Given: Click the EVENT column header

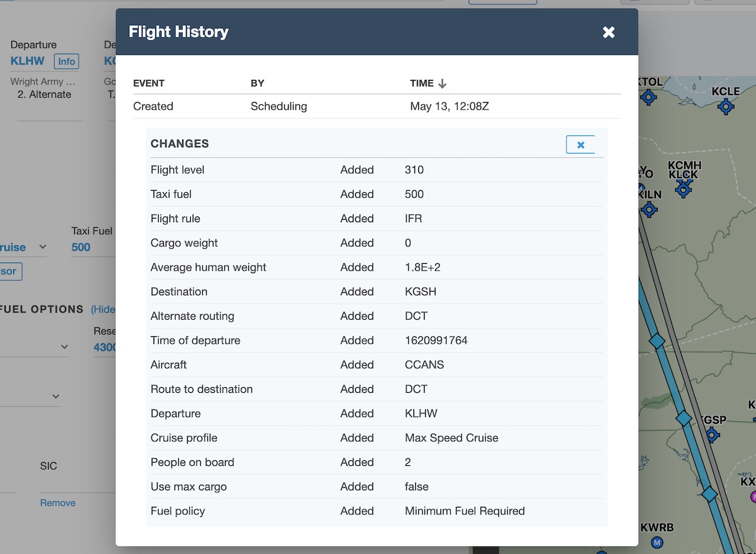Looking at the screenshot, I should click(x=149, y=83).
